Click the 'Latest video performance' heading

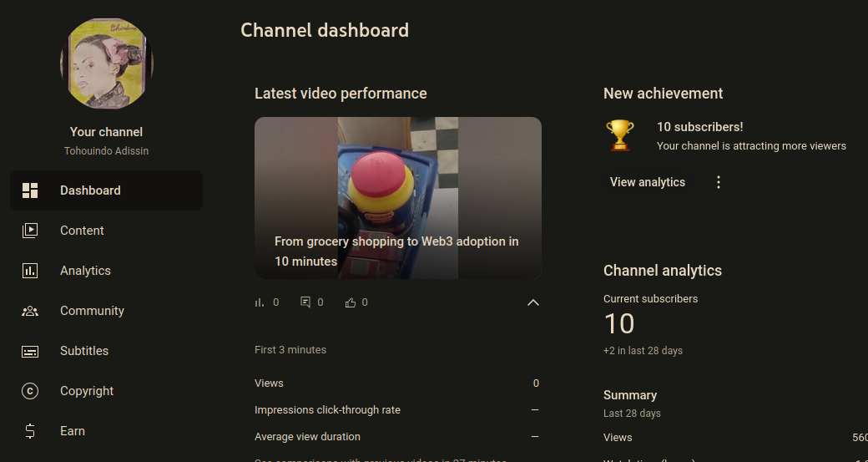point(341,93)
